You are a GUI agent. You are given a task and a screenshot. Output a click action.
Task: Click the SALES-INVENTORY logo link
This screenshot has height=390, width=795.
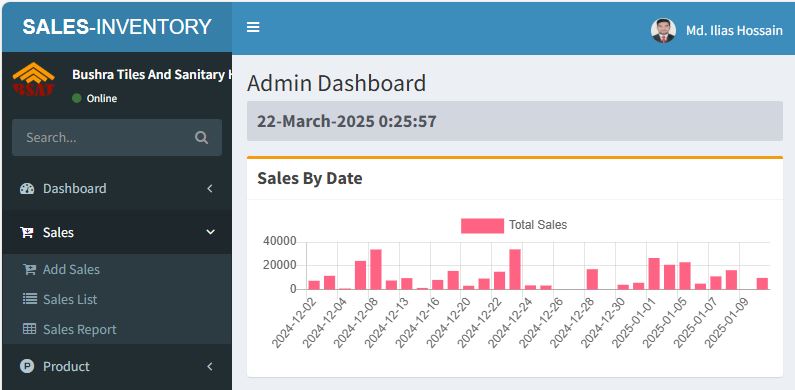[117, 27]
